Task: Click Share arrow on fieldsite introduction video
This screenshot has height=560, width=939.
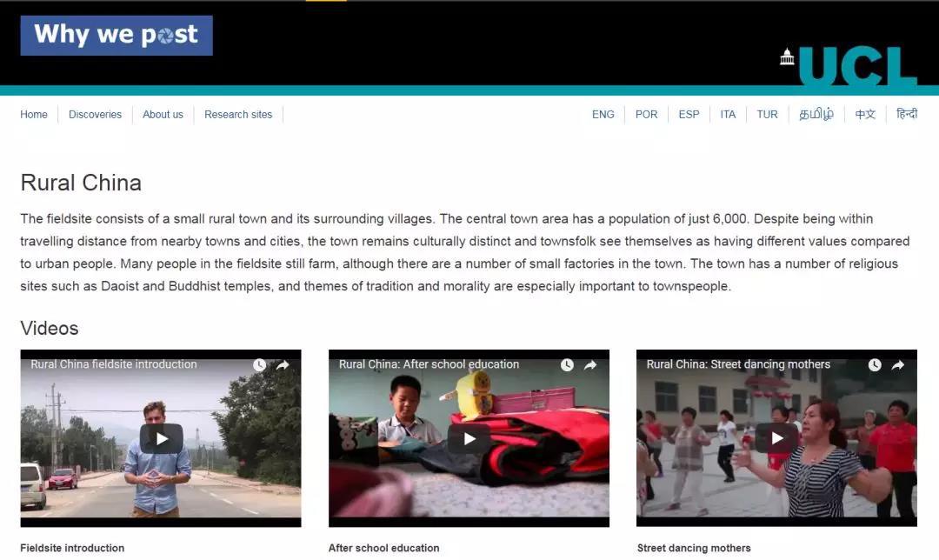Action: (283, 365)
